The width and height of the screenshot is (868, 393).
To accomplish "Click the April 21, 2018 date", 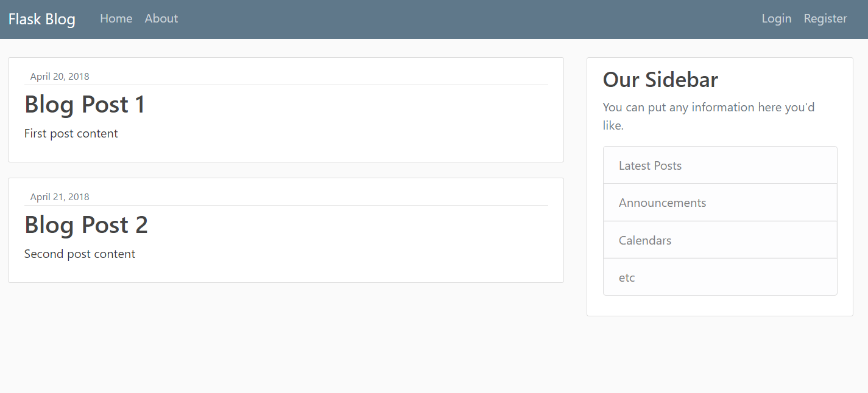I will 60,197.
